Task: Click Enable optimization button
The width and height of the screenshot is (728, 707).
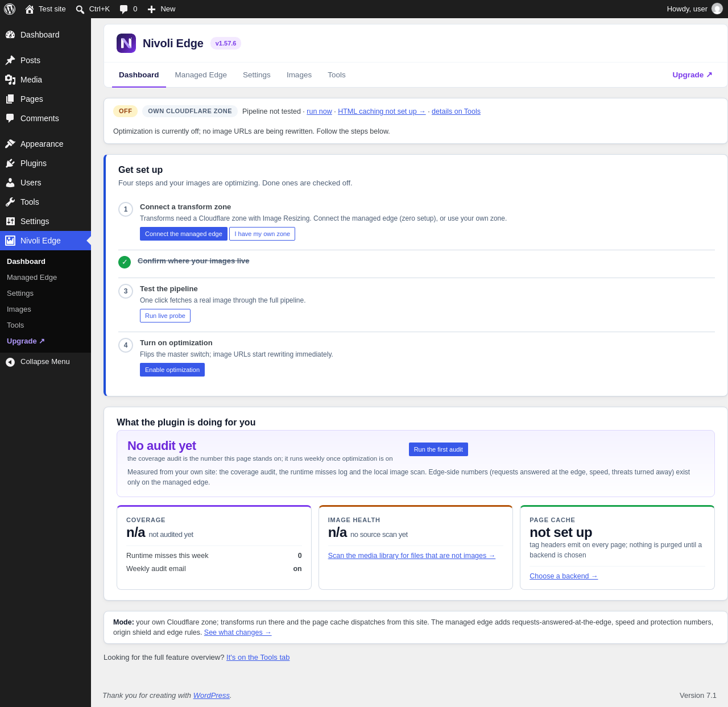Action: [x=172, y=370]
